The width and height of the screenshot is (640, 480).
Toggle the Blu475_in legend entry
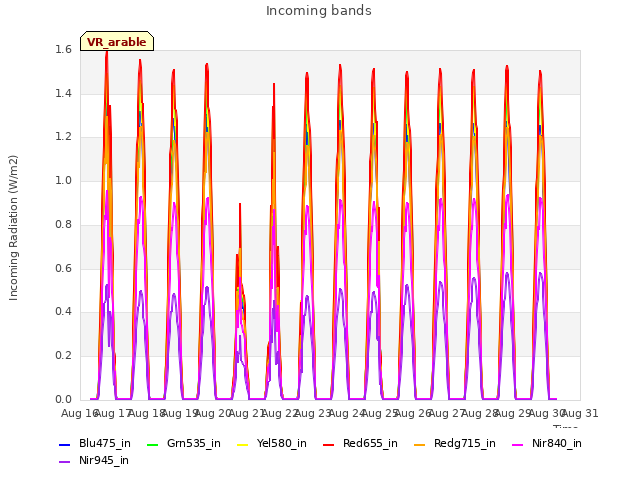(95, 443)
